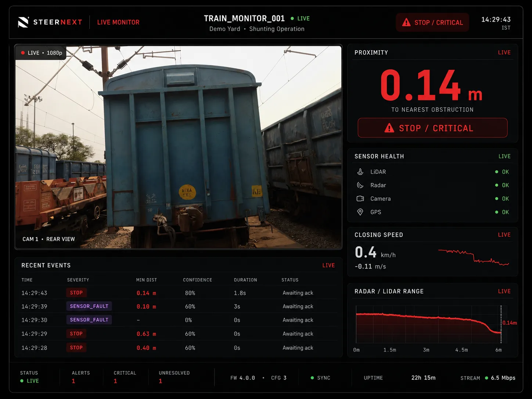
Task: Click the warning triangle in header alert
Action: tap(406, 22)
